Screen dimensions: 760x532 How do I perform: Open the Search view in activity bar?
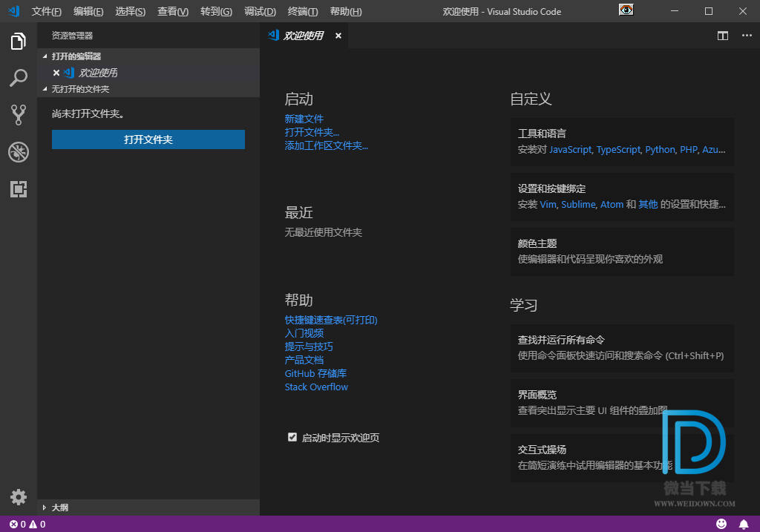point(19,77)
